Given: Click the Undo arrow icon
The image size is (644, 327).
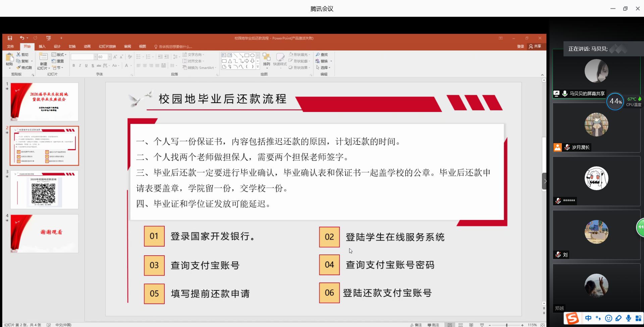Looking at the screenshot, I should click(x=22, y=38).
